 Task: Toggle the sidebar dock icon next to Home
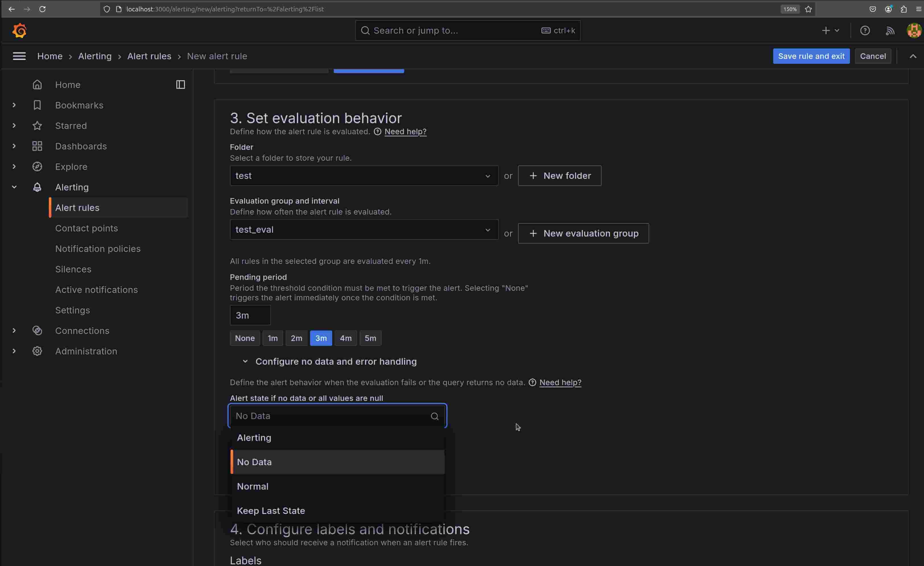click(180, 85)
